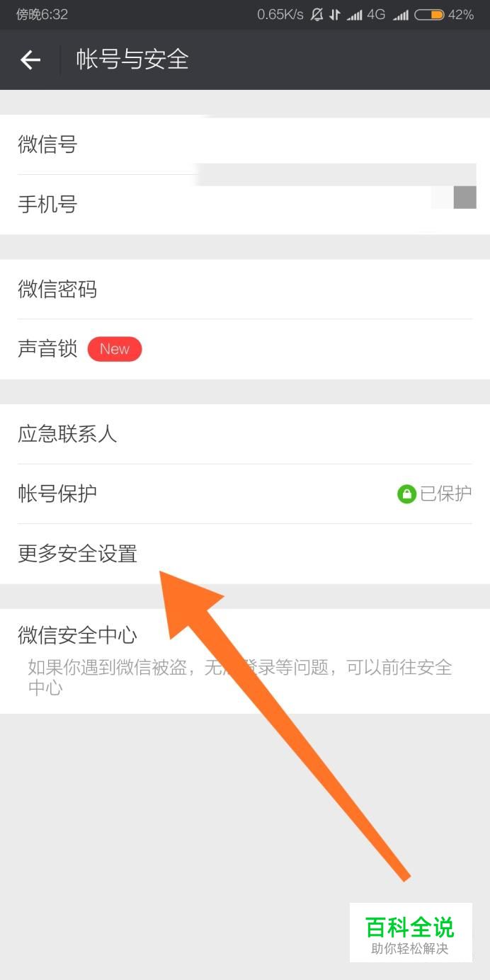Open 微信密码 settings
The width and height of the screenshot is (490, 980).
pyautogui.click(x=245, y=290)
